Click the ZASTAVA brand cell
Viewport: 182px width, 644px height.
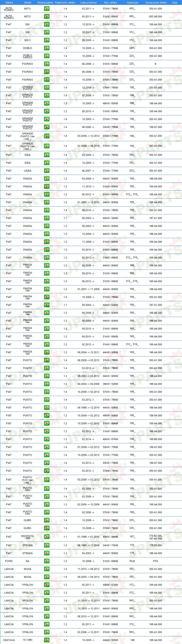(9, 640)
